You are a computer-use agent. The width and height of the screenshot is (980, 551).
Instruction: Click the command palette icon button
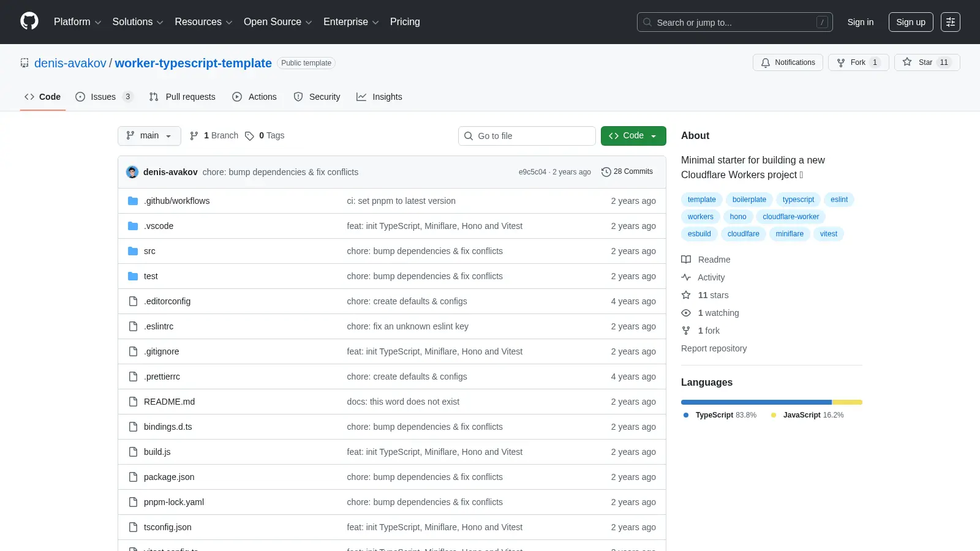pos(951,22)
